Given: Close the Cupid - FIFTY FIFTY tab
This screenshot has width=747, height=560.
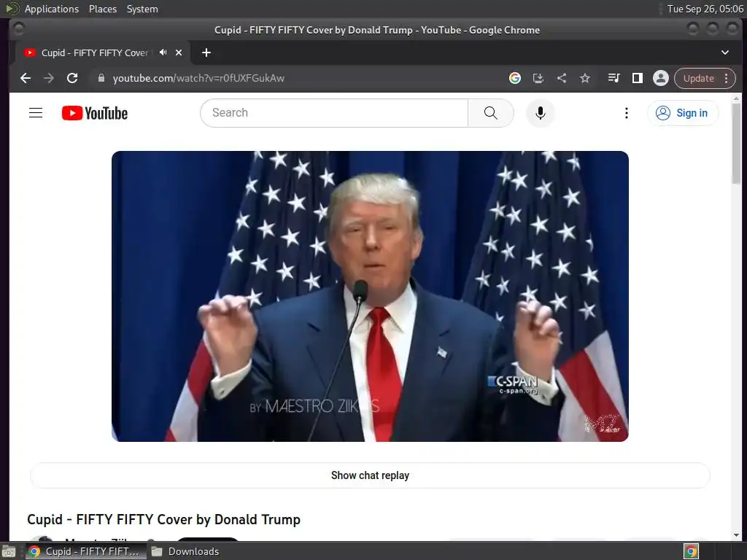Looking at the screenshot, I should pos(179,52).
